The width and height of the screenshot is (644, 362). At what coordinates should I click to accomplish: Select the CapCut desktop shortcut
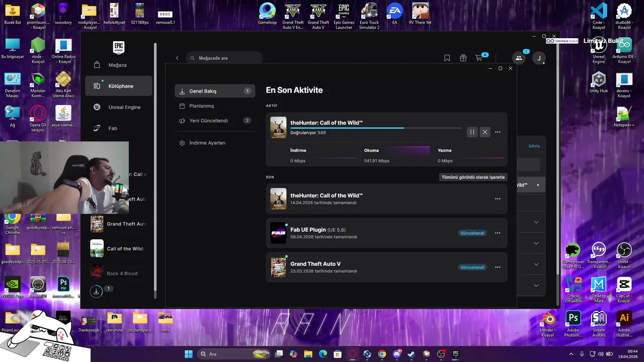click(x=624, y=290)
